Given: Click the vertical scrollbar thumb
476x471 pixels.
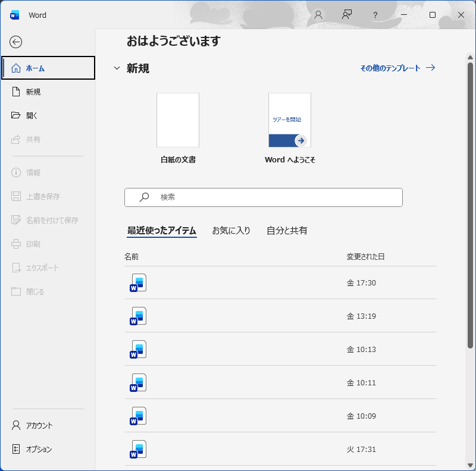Looking at the screenshot, I should point(470,205).
